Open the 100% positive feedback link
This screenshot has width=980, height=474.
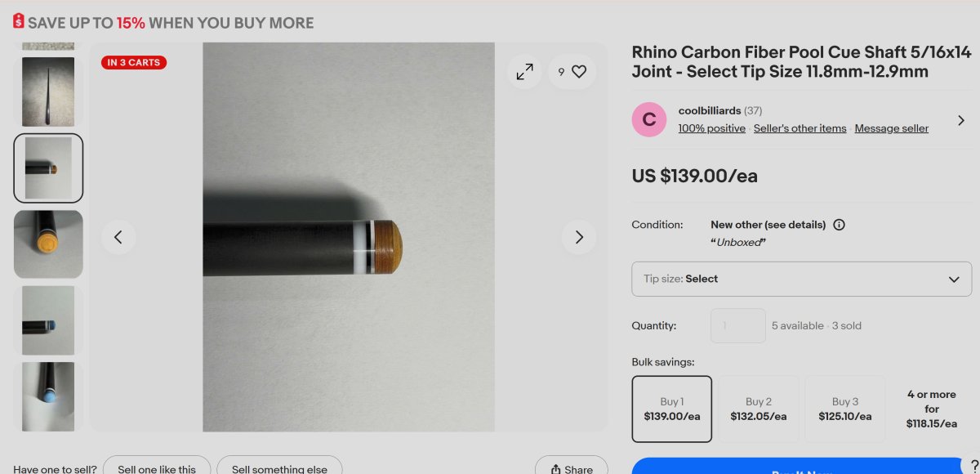711,128
